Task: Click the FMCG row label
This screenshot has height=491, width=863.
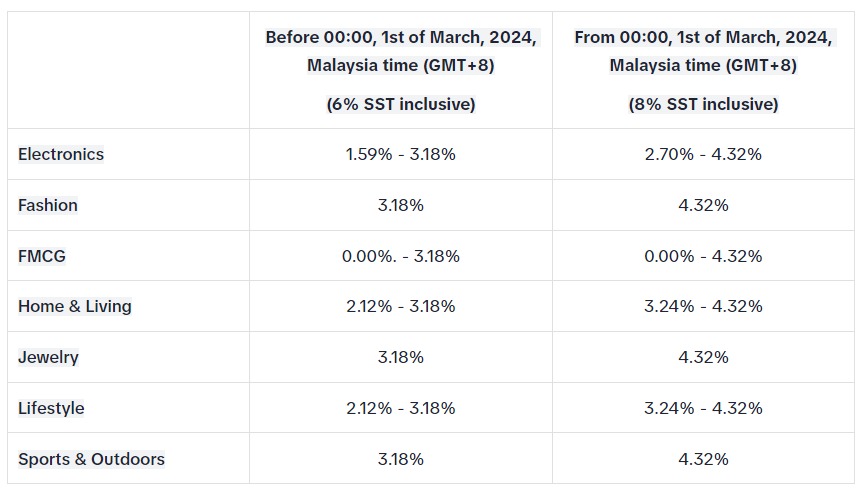Action: click(42, 256)
